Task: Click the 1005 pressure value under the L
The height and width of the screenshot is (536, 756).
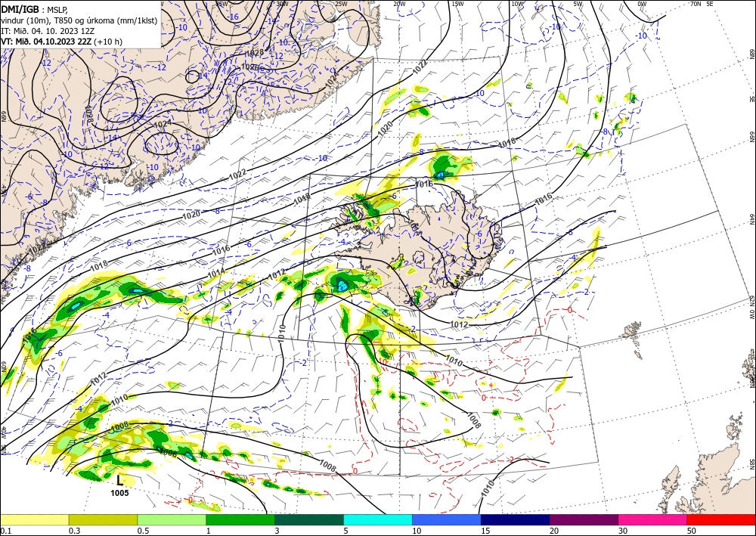Action: [x=119, y=493]
